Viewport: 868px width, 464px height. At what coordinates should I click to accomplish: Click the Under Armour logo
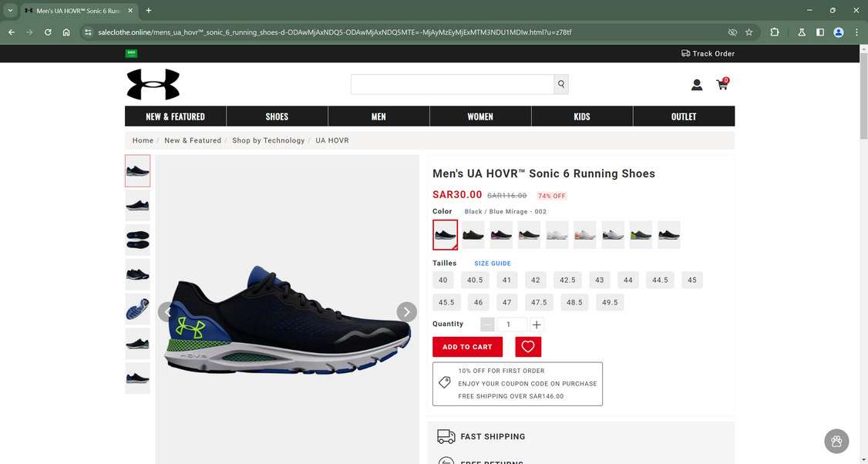(153, 84)
